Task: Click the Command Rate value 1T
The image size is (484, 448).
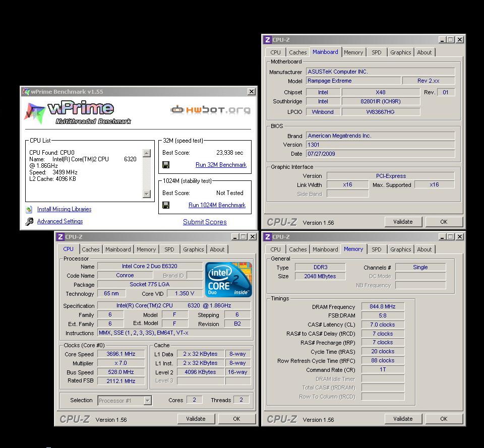Action: tap(383, 369)
